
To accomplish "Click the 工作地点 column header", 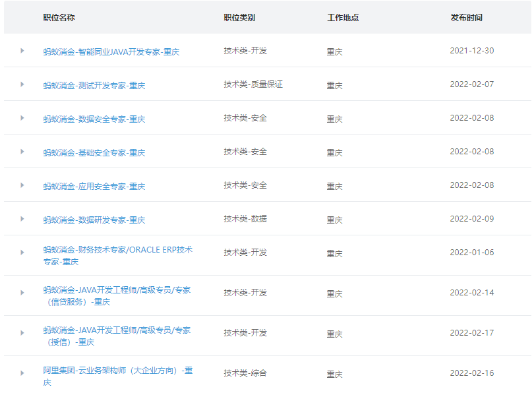I will point(343,18).
